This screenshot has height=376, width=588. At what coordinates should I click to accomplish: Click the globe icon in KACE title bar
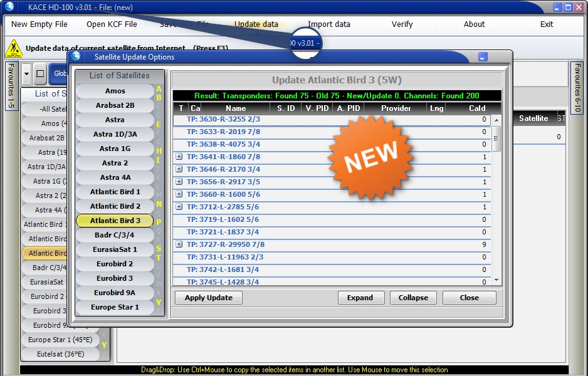pos(9,6)
